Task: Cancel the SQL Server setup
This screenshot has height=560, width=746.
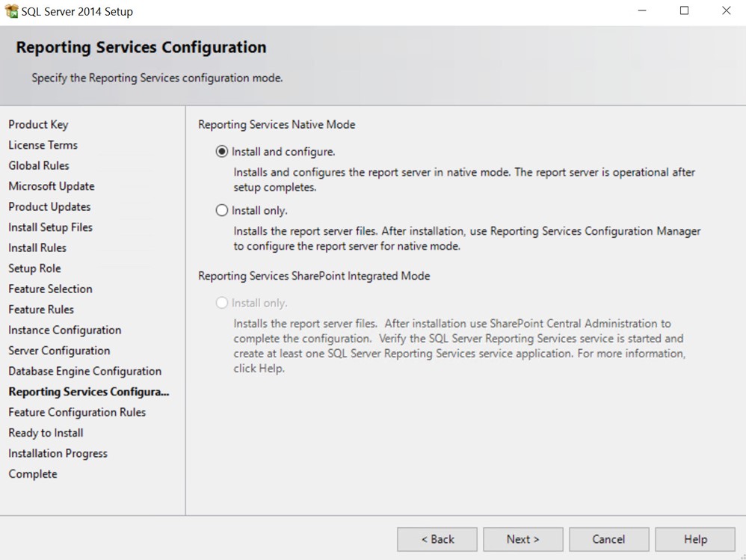Action: [609, 539]
